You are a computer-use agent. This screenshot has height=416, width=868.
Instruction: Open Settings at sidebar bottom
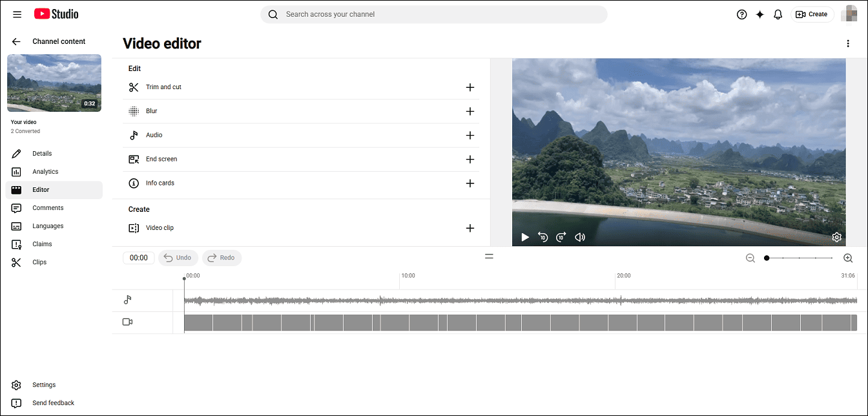[x=54, y=385]
